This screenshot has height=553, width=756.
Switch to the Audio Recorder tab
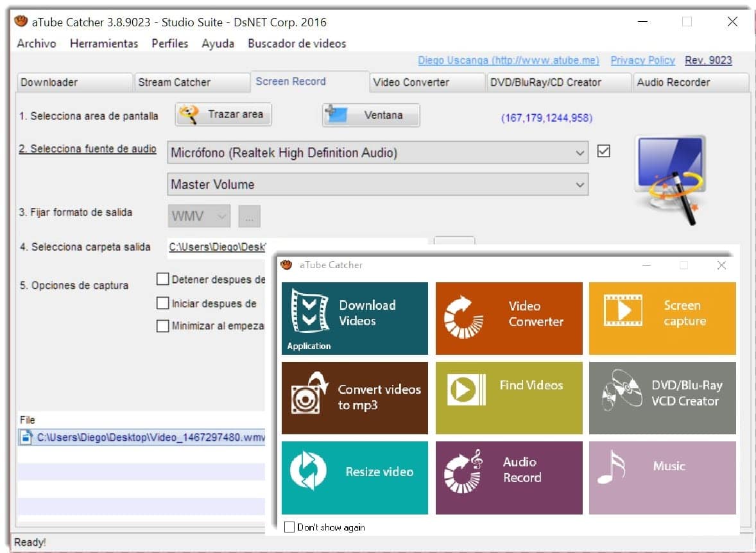[x=691, y=82]
